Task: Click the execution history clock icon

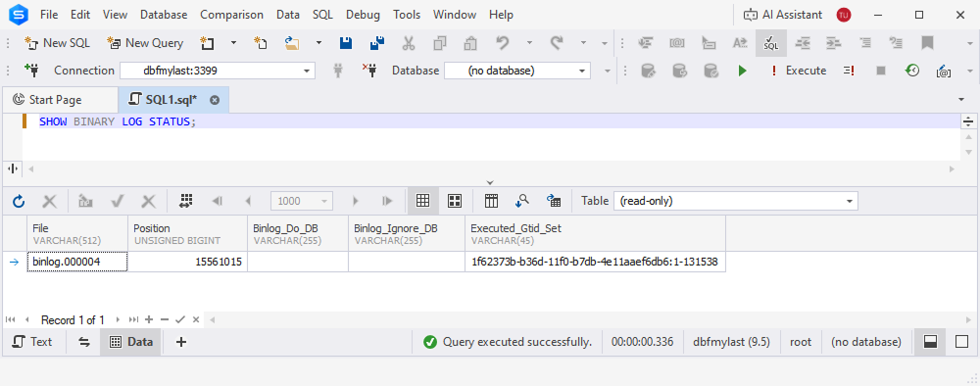Action: pyautogui.click(x=912, y=71)
